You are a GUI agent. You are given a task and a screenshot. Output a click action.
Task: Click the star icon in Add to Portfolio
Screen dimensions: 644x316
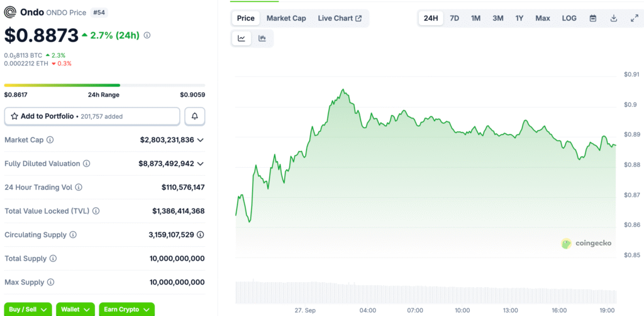point(14,116)
